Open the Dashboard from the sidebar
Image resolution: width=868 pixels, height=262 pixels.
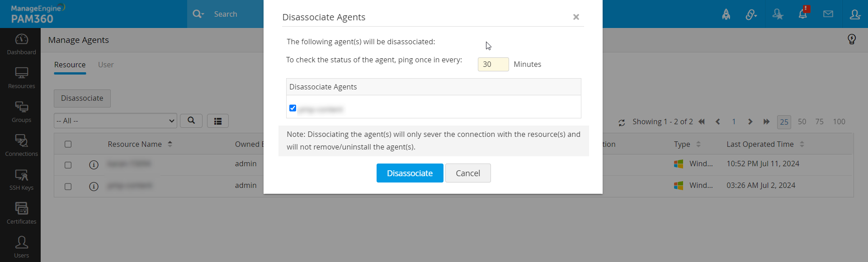coord(21,44)
